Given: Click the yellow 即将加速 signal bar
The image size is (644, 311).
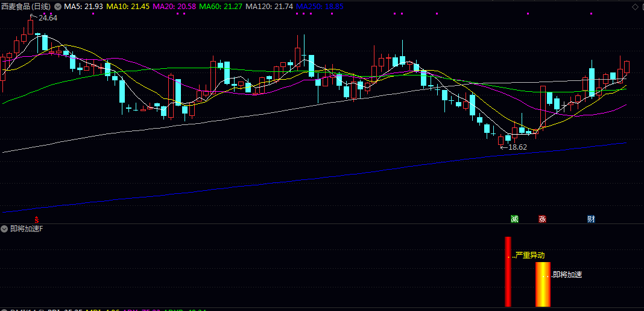Looking at the screenshot, I should point(543,284).
